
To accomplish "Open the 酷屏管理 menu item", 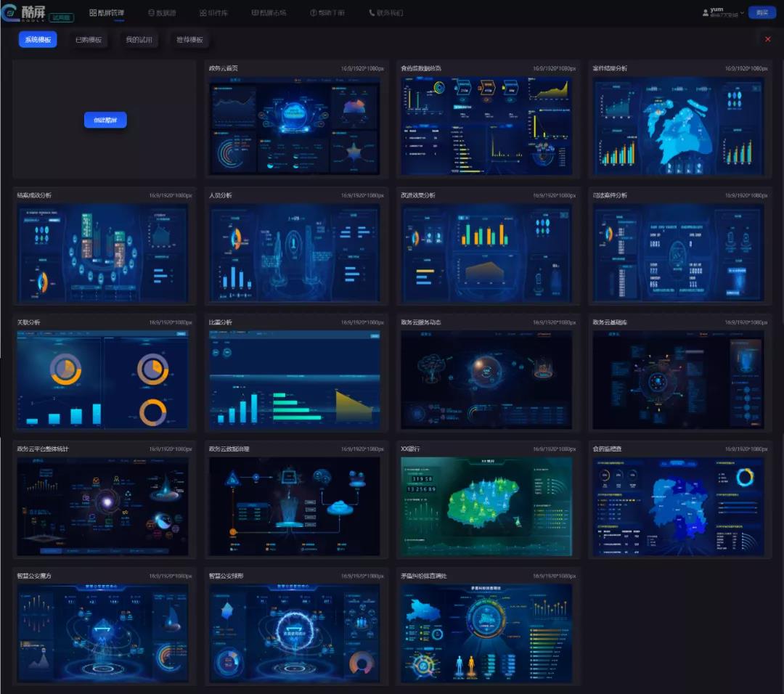I will point(107,13).
